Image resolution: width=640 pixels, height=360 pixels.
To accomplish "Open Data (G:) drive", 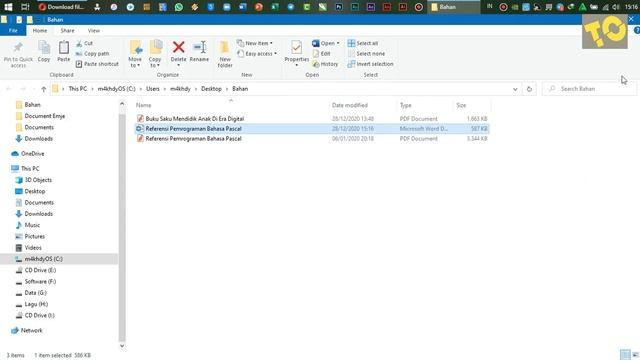I will point(35,293).
